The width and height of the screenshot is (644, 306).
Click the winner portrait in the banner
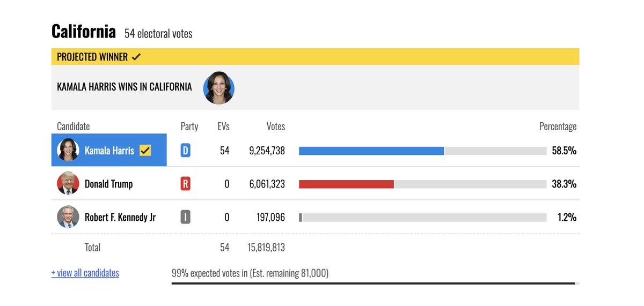219,88
